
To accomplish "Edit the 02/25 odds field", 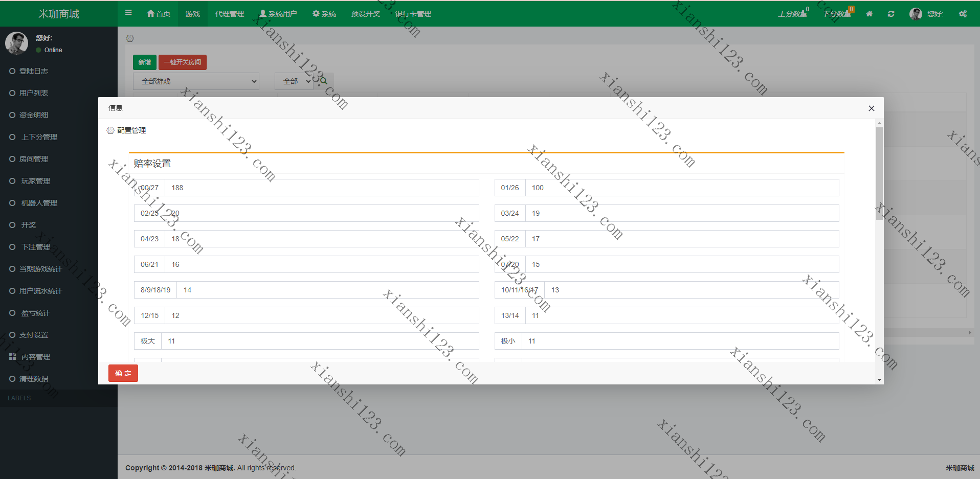I will (322, 213).
